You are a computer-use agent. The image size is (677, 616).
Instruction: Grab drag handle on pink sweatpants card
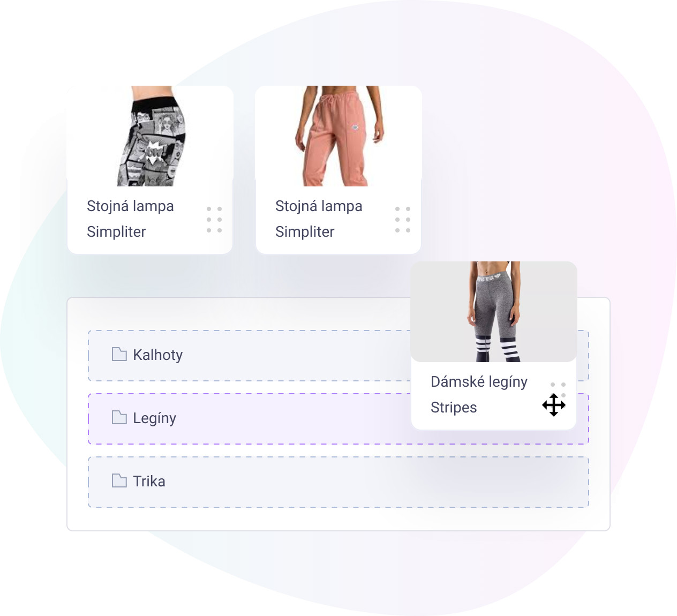tap(403, 220)
